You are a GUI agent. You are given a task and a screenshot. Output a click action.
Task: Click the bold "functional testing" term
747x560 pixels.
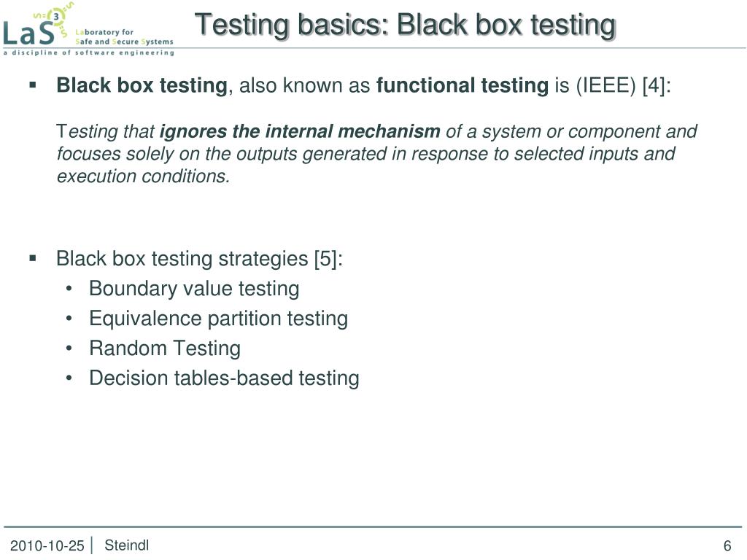tap(462, 86)
